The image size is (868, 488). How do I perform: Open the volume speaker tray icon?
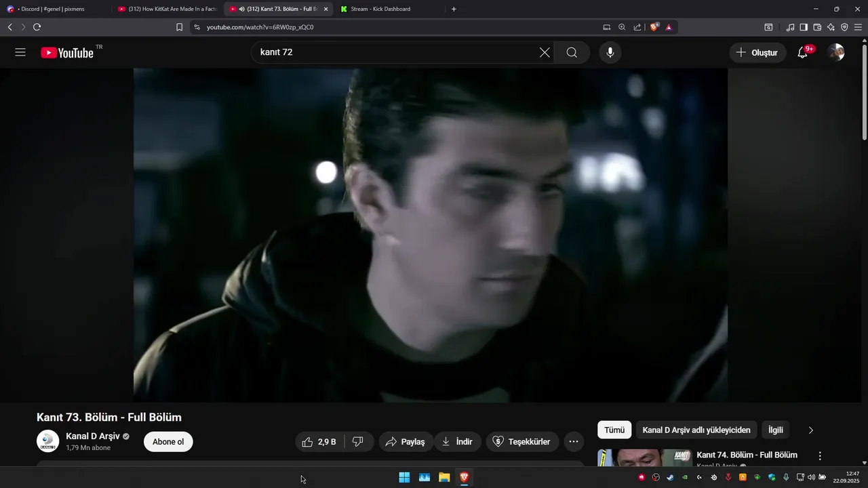pyautogui.click(x=811, y=477)
